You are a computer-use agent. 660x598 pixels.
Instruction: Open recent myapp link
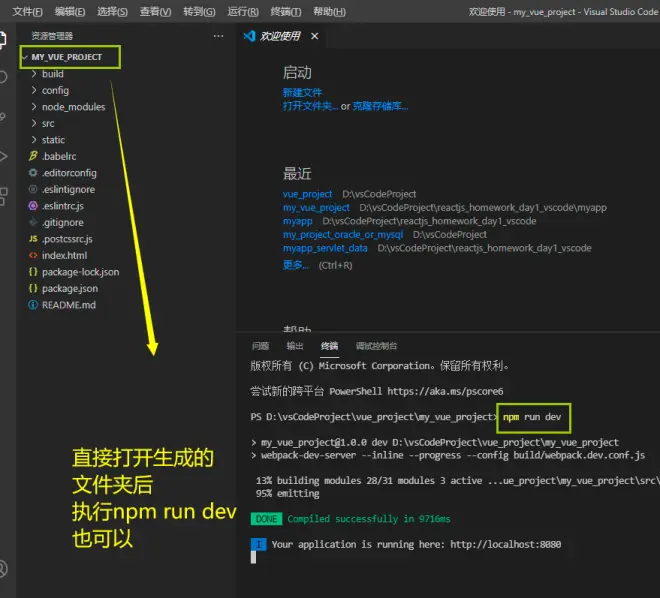(x=298, y=221)
